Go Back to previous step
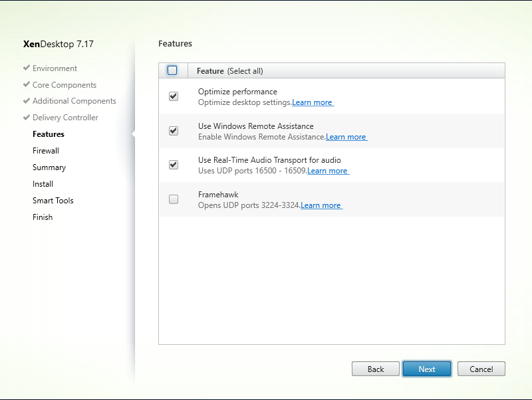The width and height of the screenshot is (532, 400). 376,369
